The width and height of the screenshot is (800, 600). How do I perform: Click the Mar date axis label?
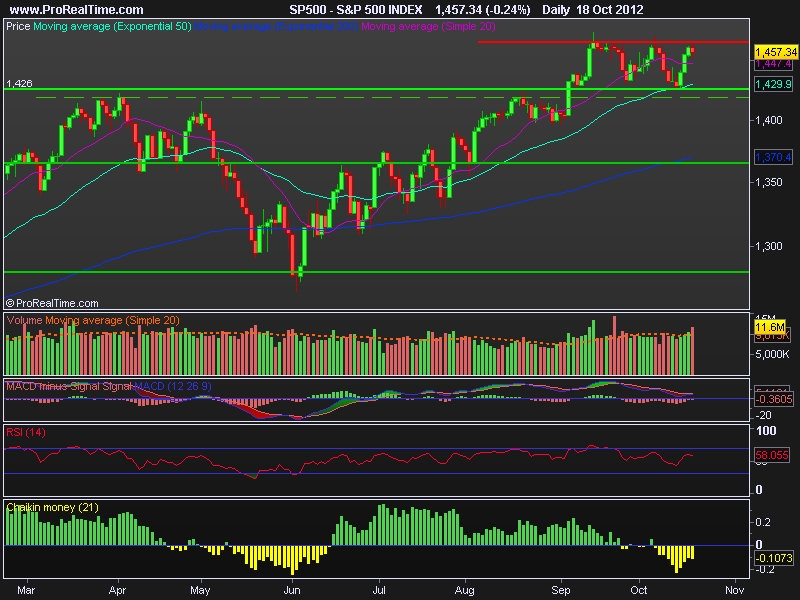(26, 590)
